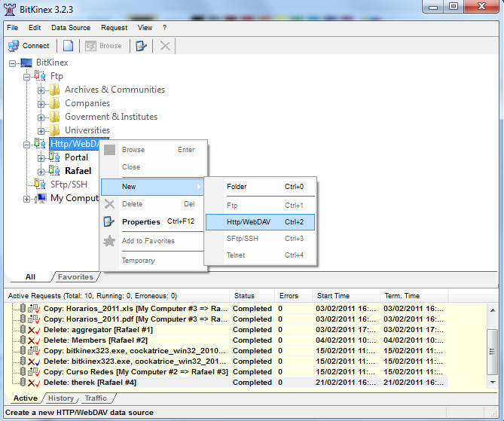Viewport: 504px width, 421px height.
Task: Click the requests list scroll down arrow
Action: pyautogui.click(x=493, y=383)
